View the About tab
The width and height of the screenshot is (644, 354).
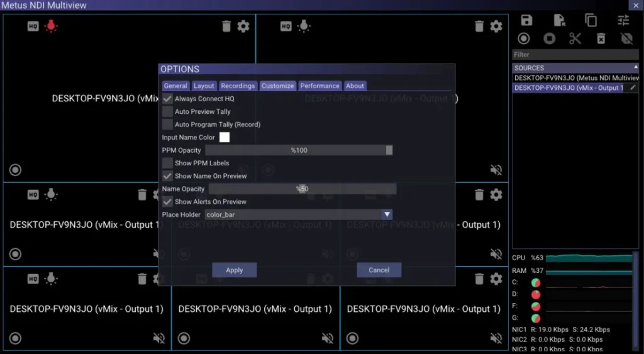355,86
